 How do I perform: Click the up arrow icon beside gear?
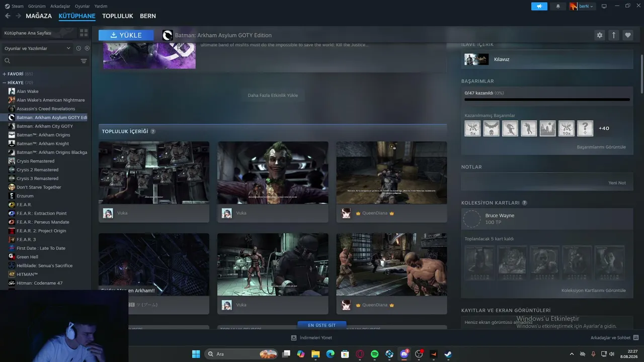[x=613, y=35]
